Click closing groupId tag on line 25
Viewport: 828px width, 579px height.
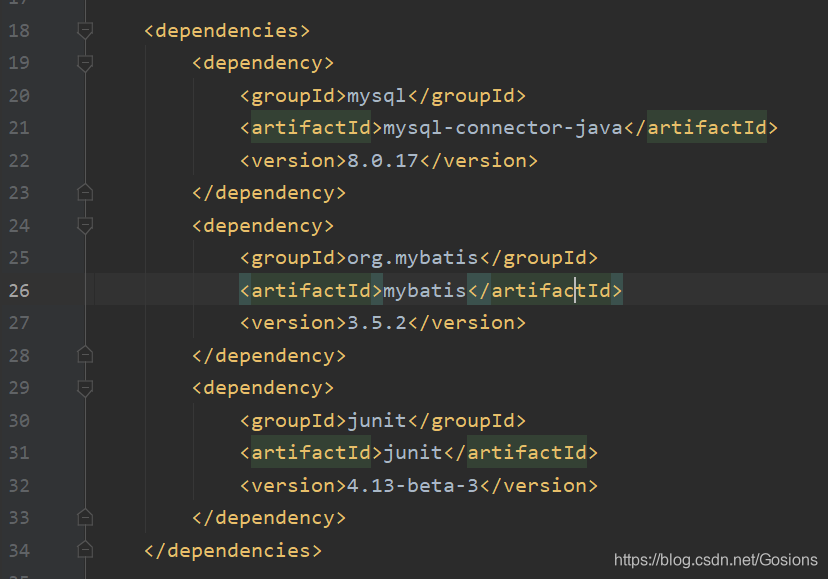click(x=539, y=258)
